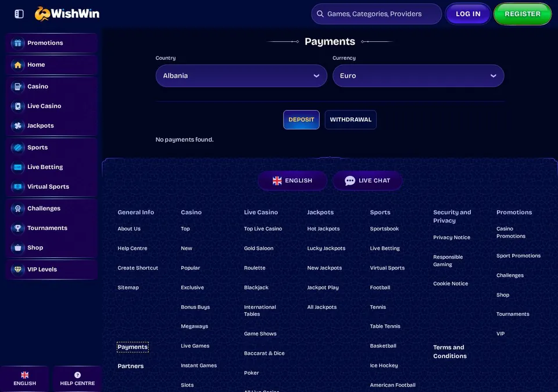558x392 pixels.
Task: Open the Promotions gift icon in the sidebar
Action: click(18, 43)
